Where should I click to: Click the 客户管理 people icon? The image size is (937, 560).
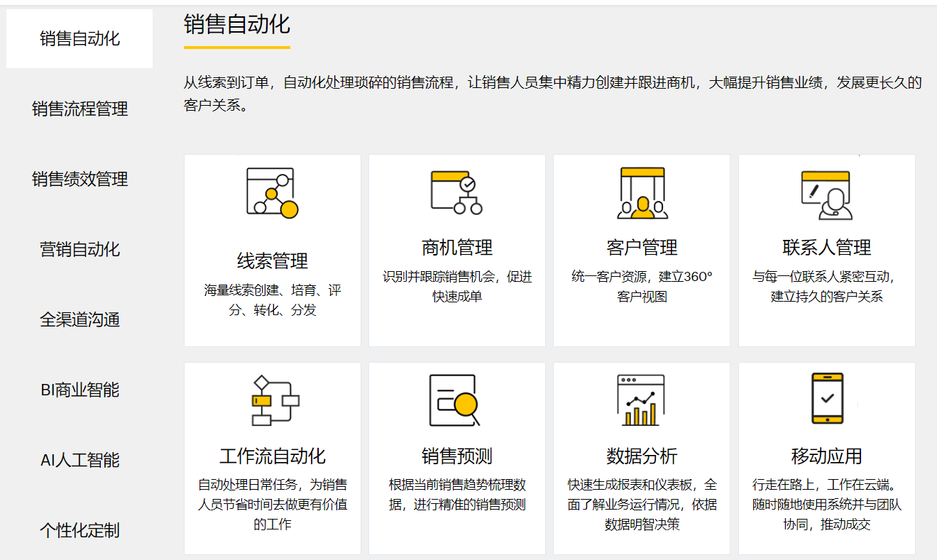641,193
